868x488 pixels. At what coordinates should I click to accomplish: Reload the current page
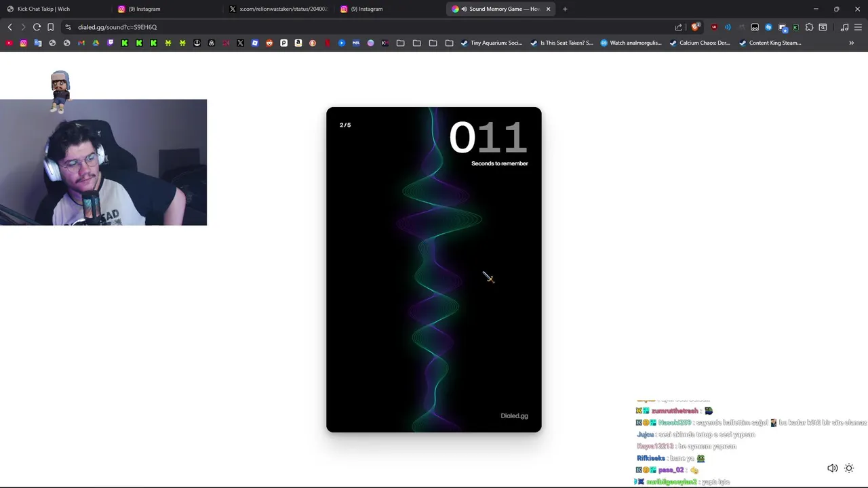point(37,27)
